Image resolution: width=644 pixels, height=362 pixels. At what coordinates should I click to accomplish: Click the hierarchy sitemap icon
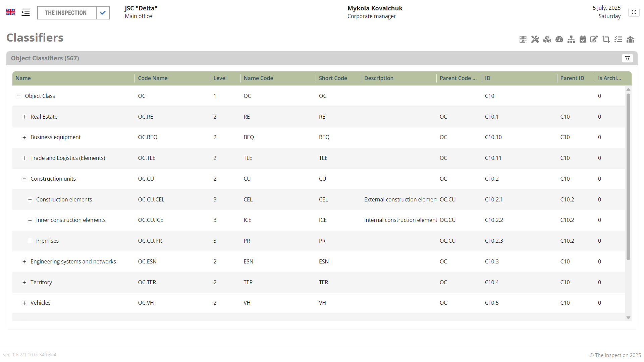571,40
